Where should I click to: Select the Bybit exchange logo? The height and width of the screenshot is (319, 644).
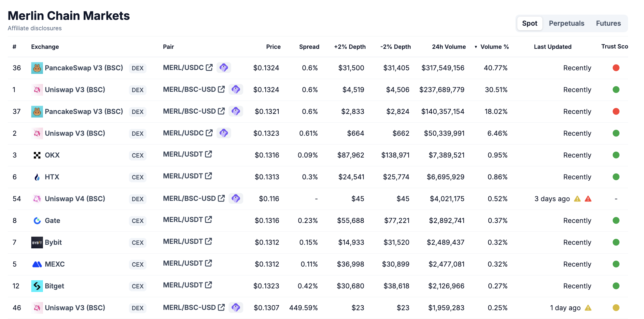pyautogui.click(x=37, y=242)
